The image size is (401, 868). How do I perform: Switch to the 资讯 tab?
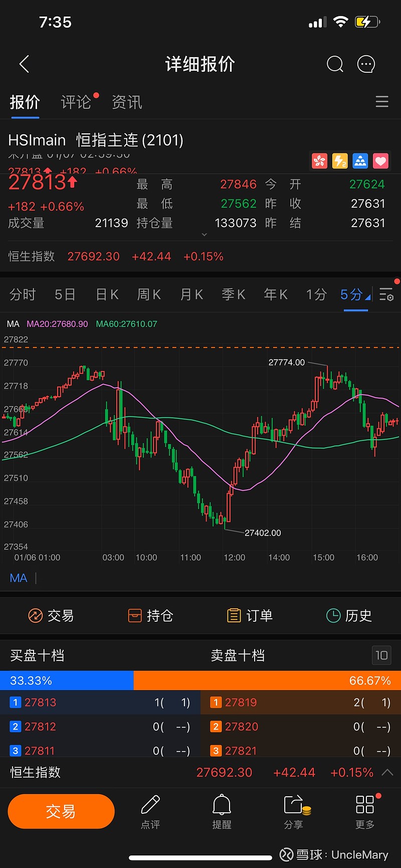[x=127, y=102]
